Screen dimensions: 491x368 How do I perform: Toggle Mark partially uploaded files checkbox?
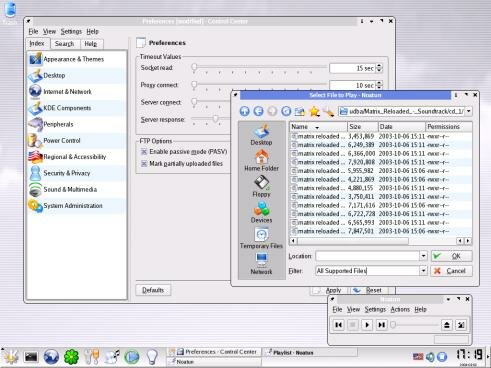144,164
